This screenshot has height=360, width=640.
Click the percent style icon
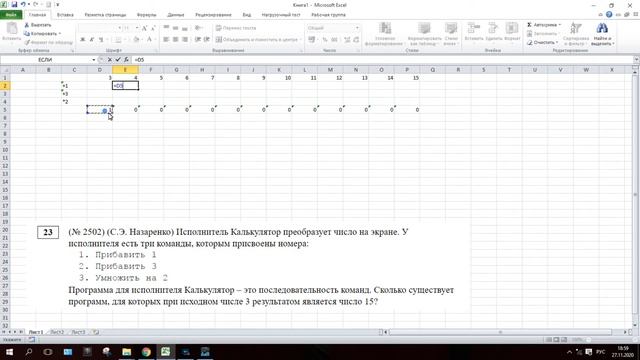pyautogui.click(x=325, y=40)
